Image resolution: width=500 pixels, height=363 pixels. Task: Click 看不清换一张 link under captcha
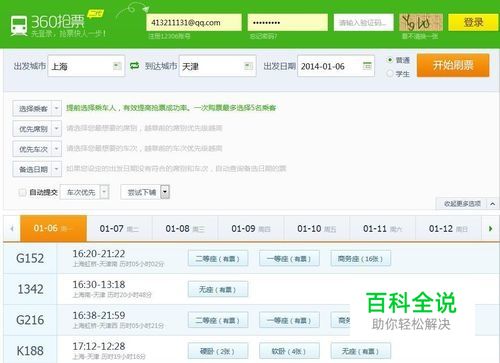point(420,36)
